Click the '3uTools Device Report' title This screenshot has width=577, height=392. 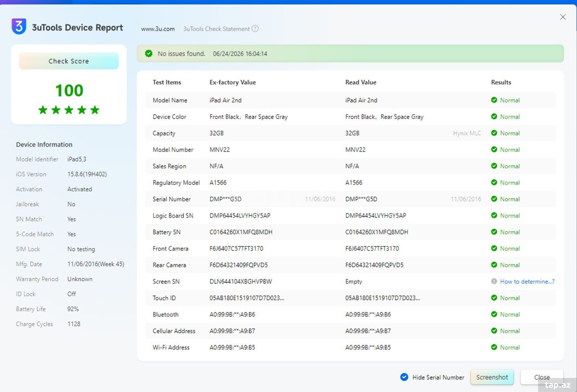click(78, 28)
